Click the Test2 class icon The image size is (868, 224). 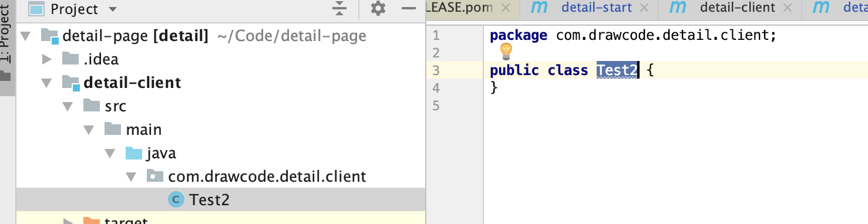[x=176, y=200]
